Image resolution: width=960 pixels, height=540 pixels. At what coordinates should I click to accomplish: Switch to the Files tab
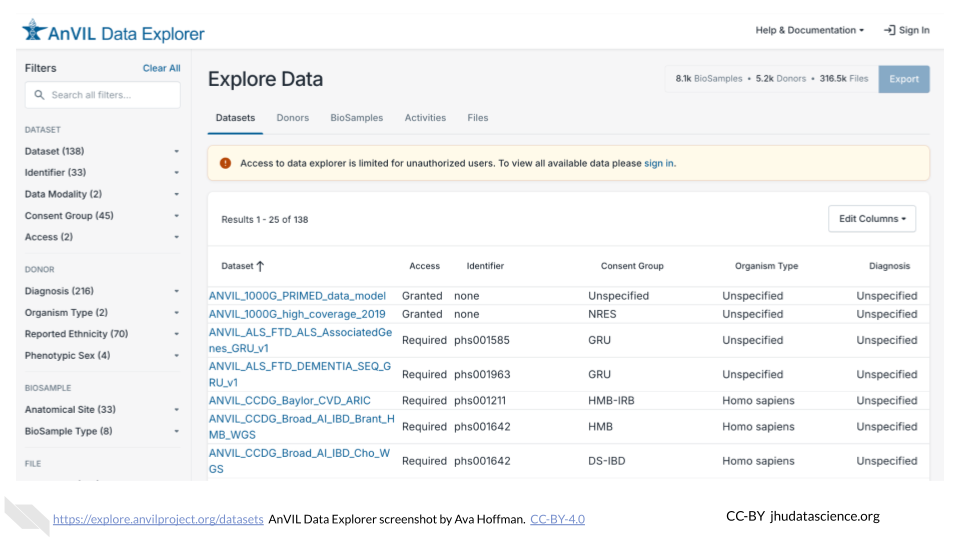(x=478, y=118)
